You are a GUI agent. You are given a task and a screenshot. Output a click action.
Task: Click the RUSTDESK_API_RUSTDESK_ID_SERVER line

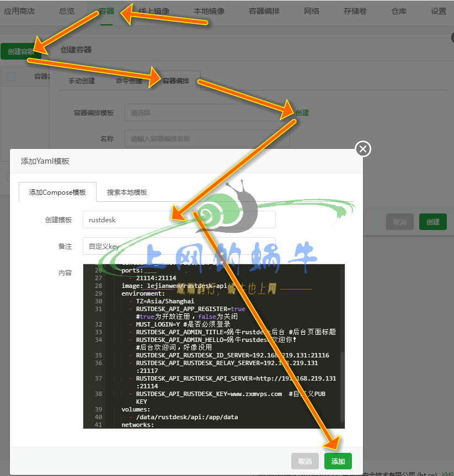coord(233,355)
